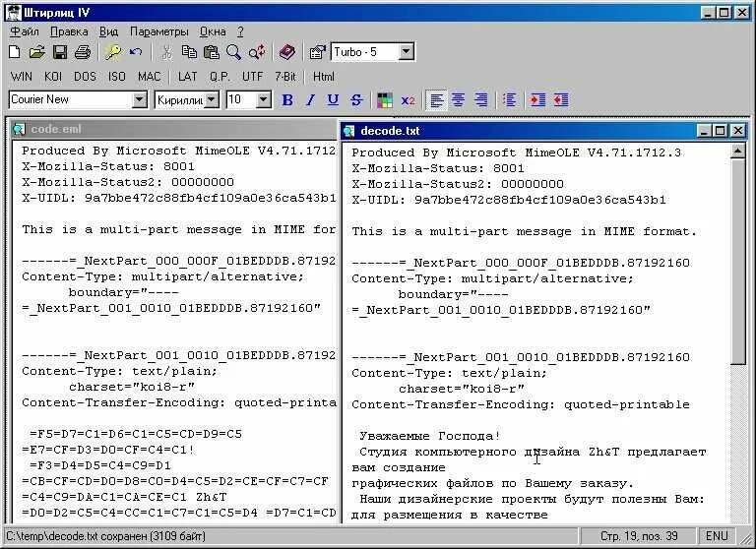Open Find with the magnifier icon
This screenshot has height=549, width=756.
click(234, 51)
